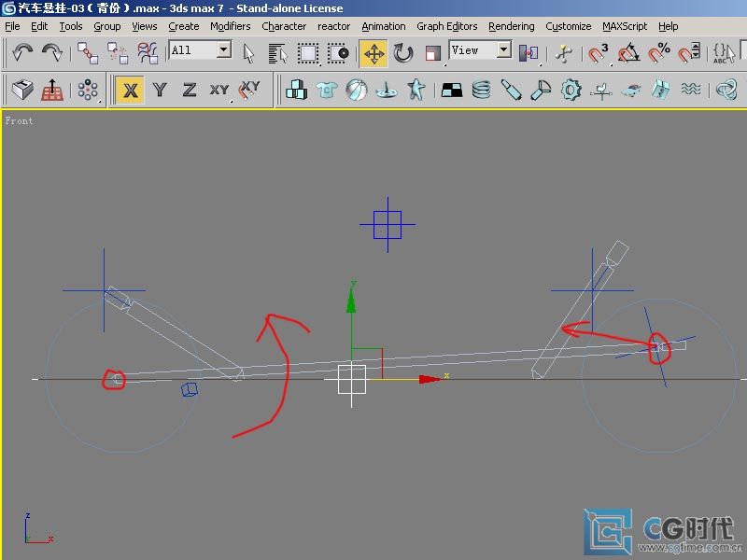Click the Redo arrow icon
The height and width of the screenshot is (560, 747).
pyautogui.click(x=52, y=52)
